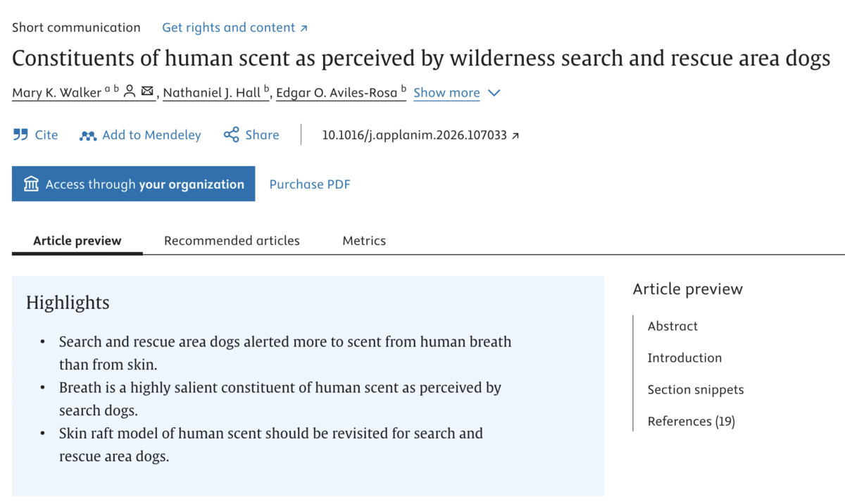Image resolution: width=845 pixels, height=504 pixels.
Task: Click the Purchase PDF link
Action: [x=310, y=184]
